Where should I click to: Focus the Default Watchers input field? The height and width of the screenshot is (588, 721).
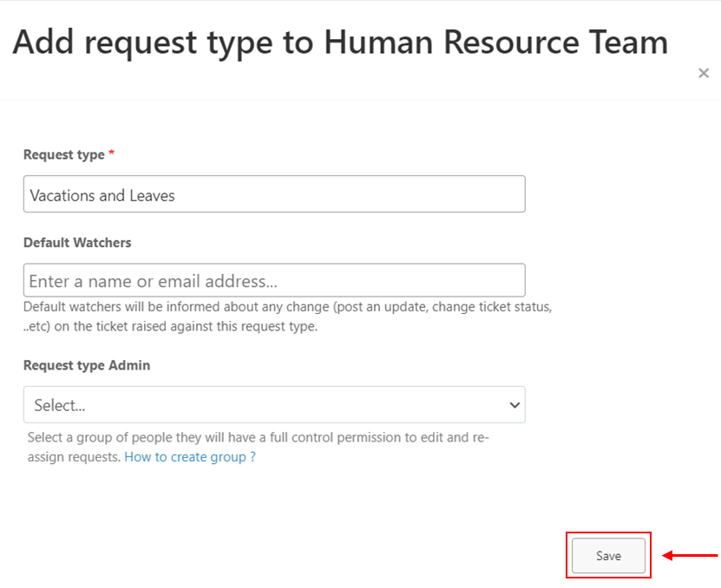274,280
